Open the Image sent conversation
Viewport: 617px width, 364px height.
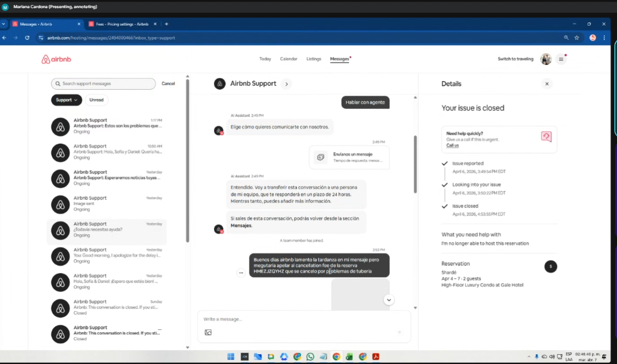(107, 204)
